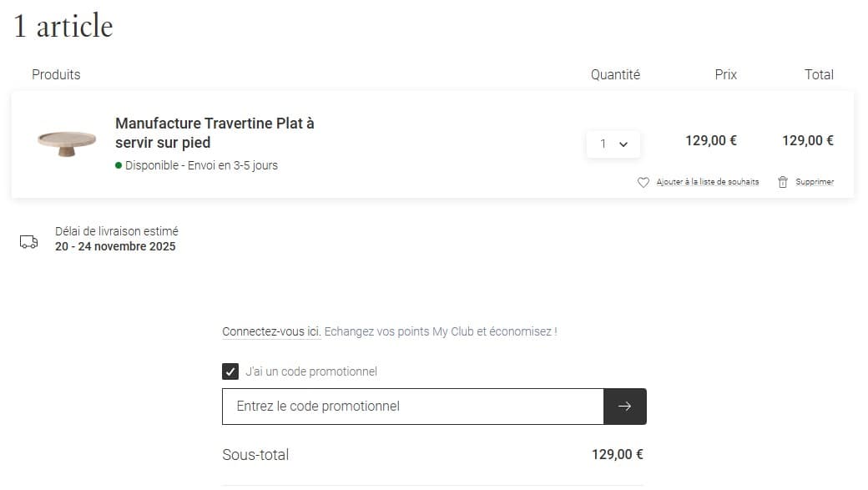Click the trash bin delete icon
The height and width of the screenshot is (490, 868).
click(x=783, y=182)
